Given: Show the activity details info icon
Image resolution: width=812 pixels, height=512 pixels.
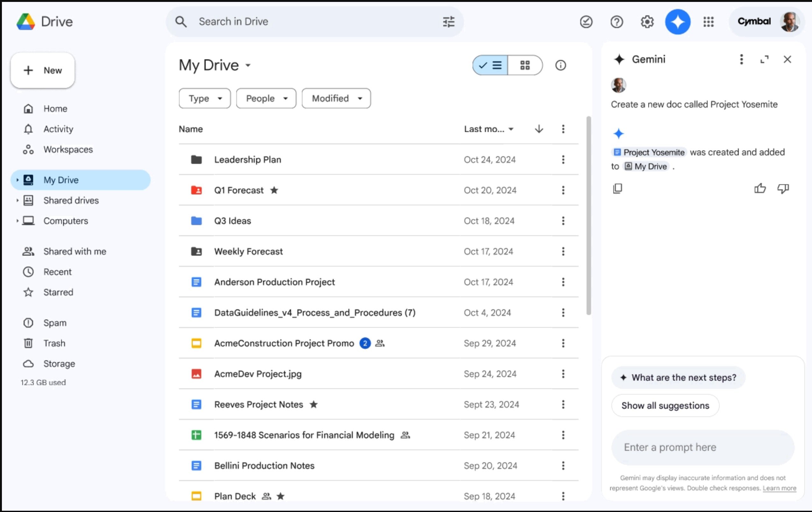Looking at the screenshot, I should click(561, 65).
